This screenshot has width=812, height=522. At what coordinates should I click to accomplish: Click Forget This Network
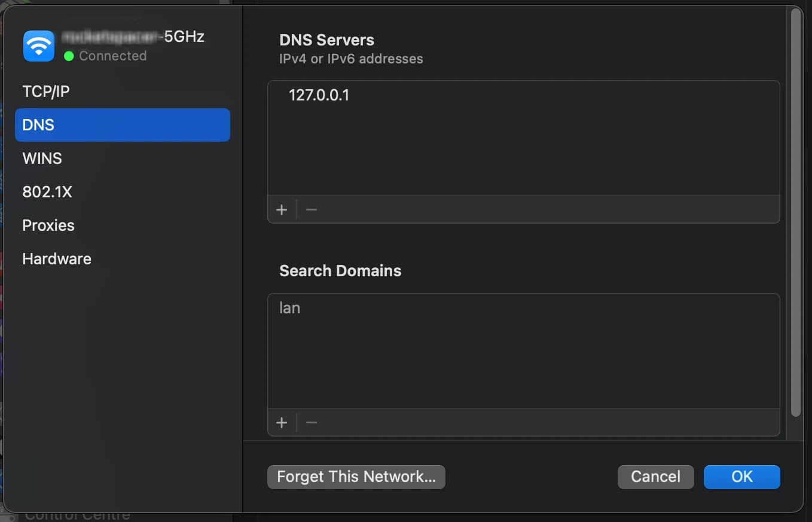[356, 477]
